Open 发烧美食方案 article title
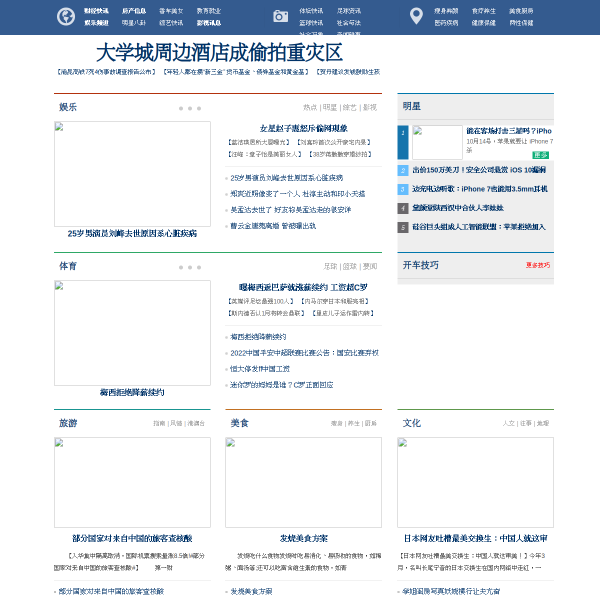This screenshot has width=600, height=600. click(x=303, y=538)
